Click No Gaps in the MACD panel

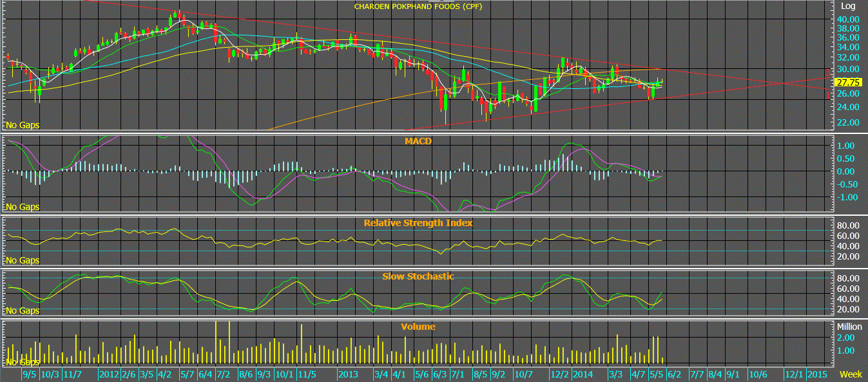tap(23, 207)
